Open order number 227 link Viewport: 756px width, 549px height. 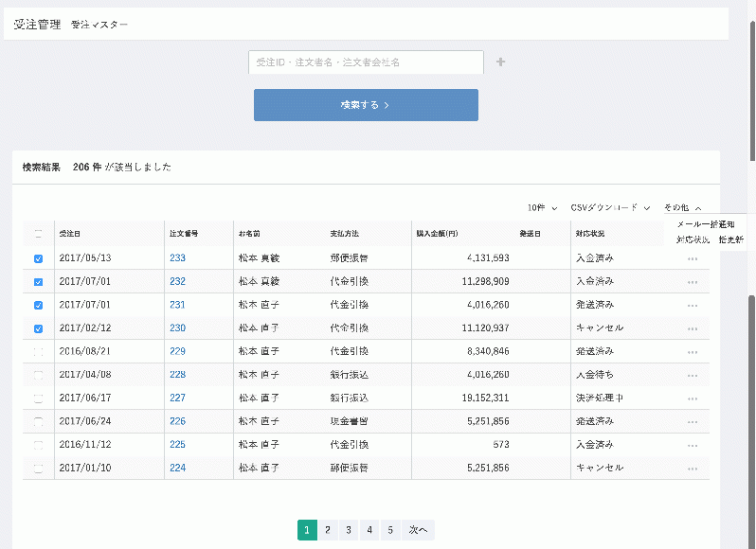177,398
